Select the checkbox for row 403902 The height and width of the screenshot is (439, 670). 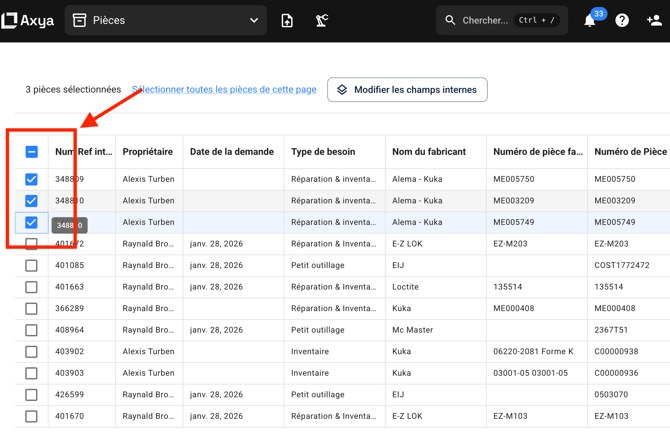click(32, 352)
